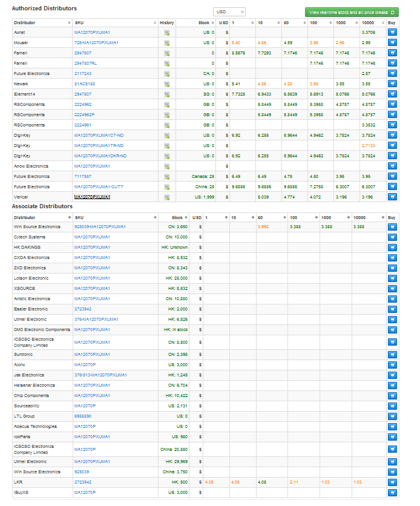Screen dimensions: 420x506
Task: Click cart icon for LKR row
Action: (392, 483)
